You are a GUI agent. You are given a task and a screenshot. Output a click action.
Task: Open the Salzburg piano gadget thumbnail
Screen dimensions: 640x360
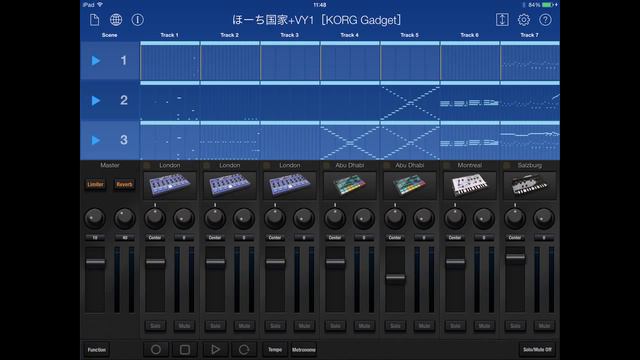(x=530, y=185)
